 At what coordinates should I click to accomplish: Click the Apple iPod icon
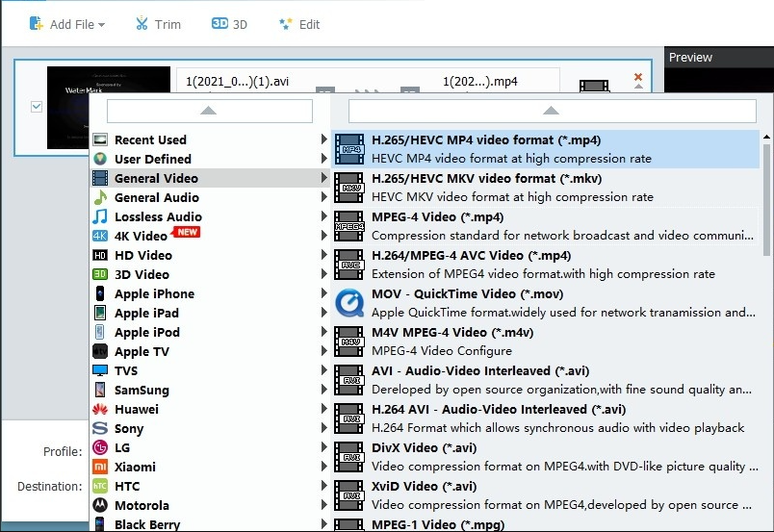click(100, 332)
